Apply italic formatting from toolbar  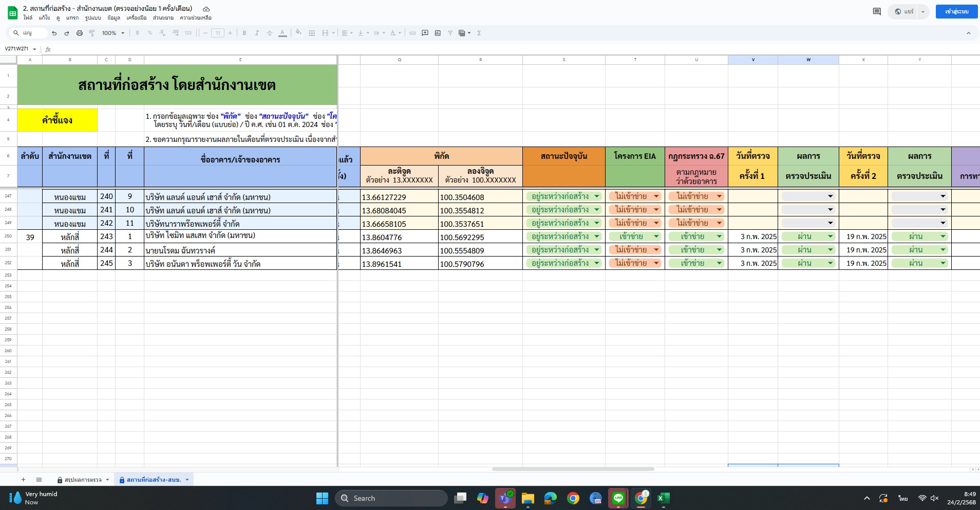point(257,33)
